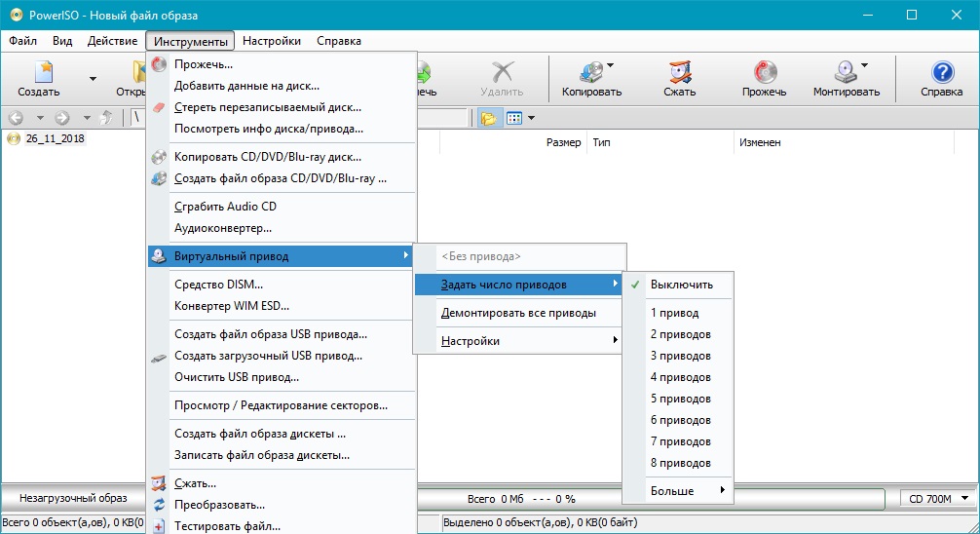Viewport: 980px width, 534px height.
Task: Click Сграбить Audio CD menu item
Action: click(225, 207)
